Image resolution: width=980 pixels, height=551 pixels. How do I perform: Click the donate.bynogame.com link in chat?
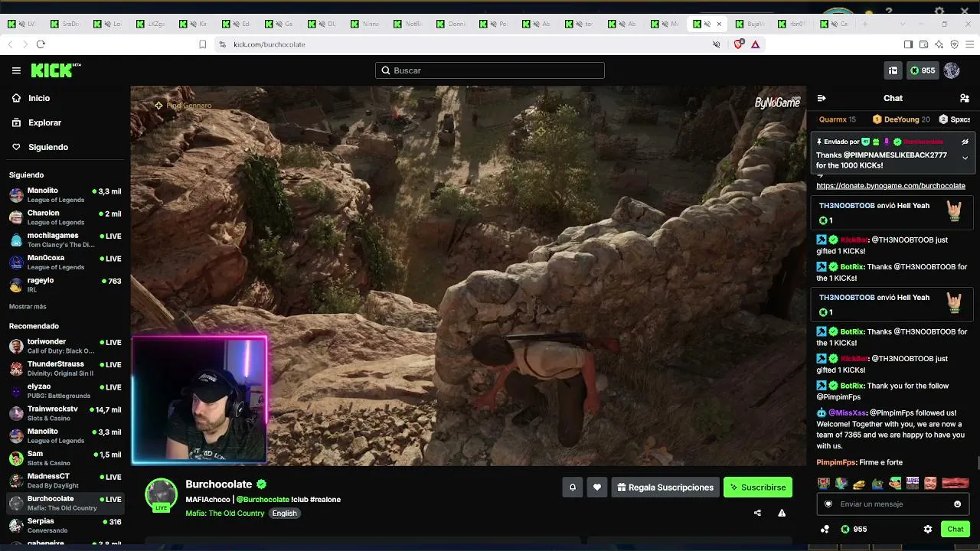coord(890,186)
